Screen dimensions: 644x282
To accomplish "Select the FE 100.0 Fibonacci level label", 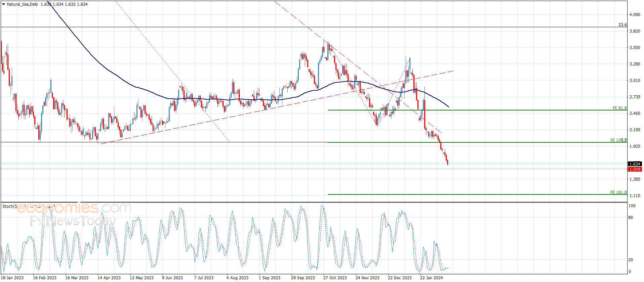I will pos(618,140).
